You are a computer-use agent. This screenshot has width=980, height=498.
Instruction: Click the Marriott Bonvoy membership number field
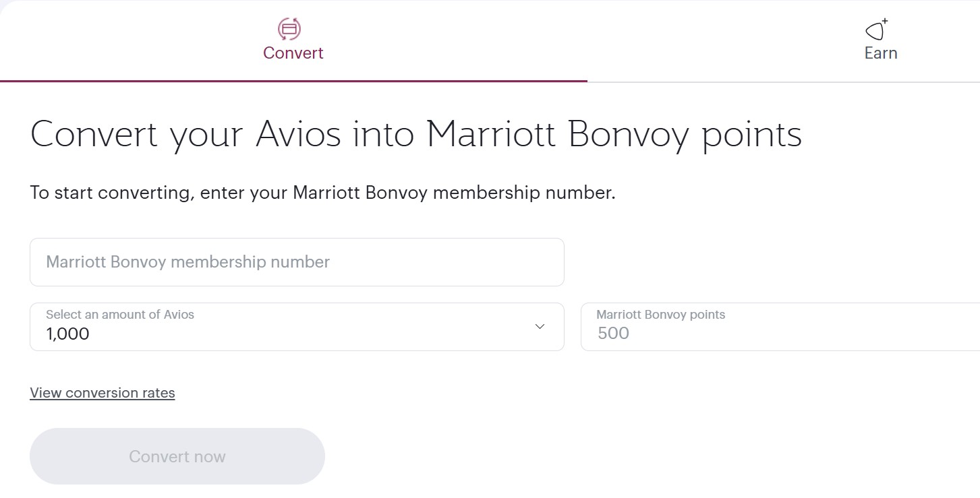tap(297, 262)
